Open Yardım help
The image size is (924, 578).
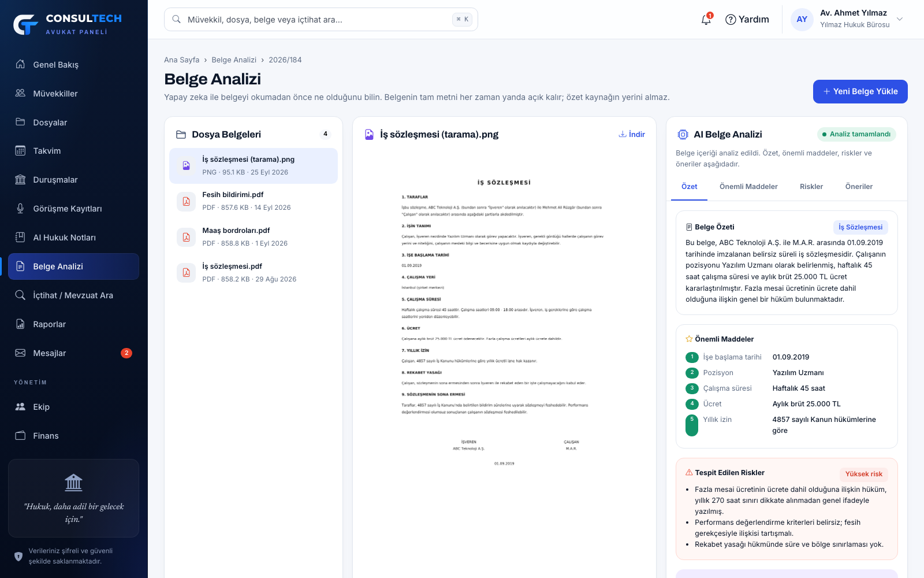point(747,20)
